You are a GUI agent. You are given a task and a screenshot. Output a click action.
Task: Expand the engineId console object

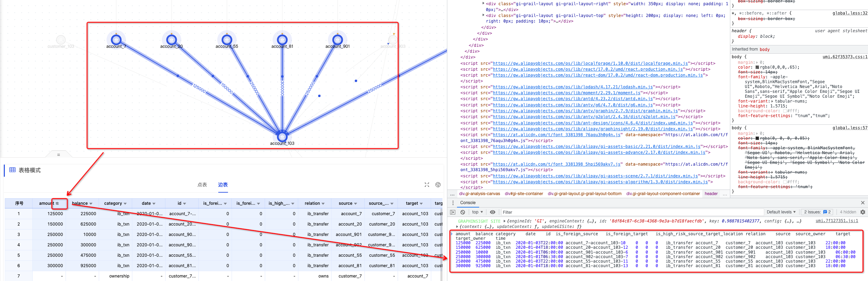tap(504, 221)
